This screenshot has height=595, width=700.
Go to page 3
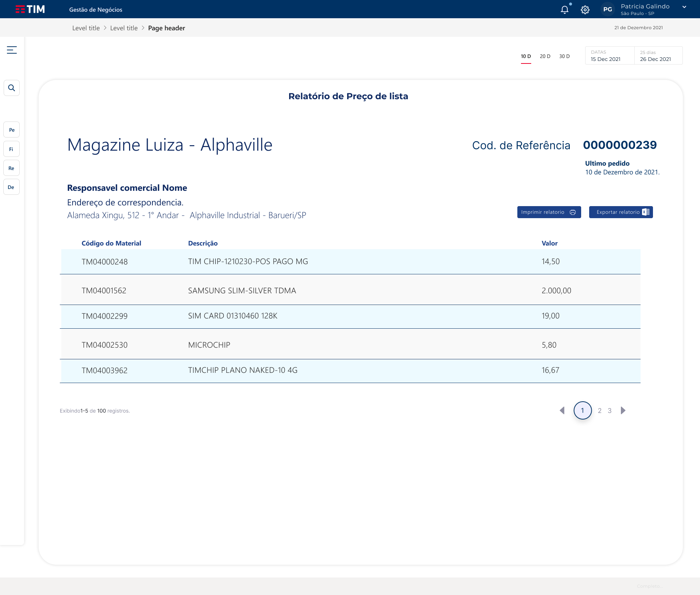click(x=610, y=411)
